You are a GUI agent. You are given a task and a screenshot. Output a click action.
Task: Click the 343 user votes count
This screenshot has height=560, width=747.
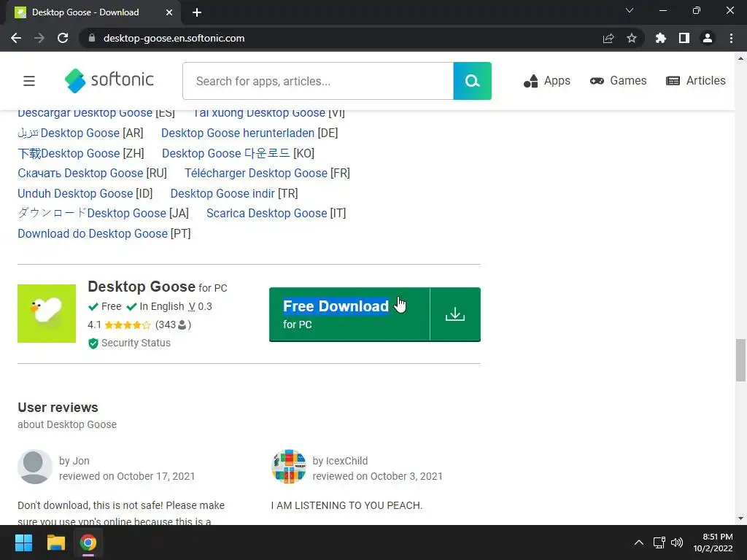point(173,324)
